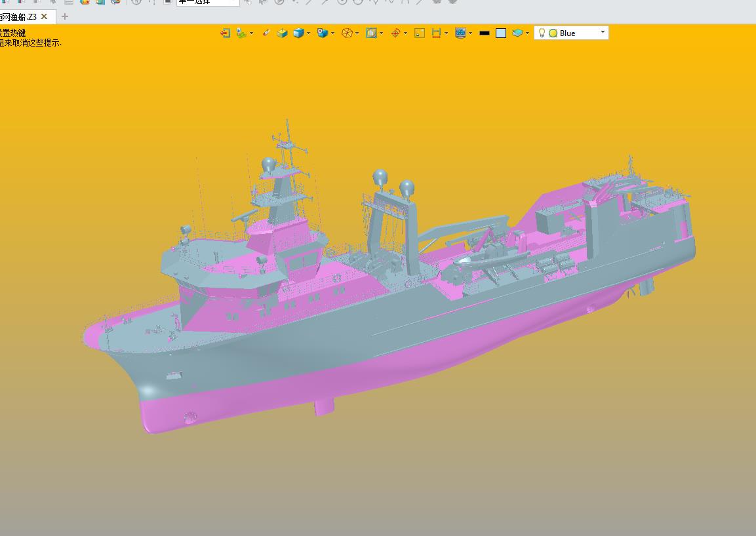Click the yellow box display icon
Viewport: 756px width, 536px height.
coord(282,33)
